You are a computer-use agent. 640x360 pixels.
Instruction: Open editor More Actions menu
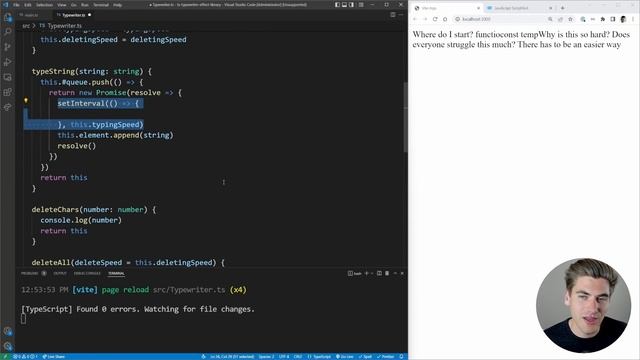coord(401,15)
